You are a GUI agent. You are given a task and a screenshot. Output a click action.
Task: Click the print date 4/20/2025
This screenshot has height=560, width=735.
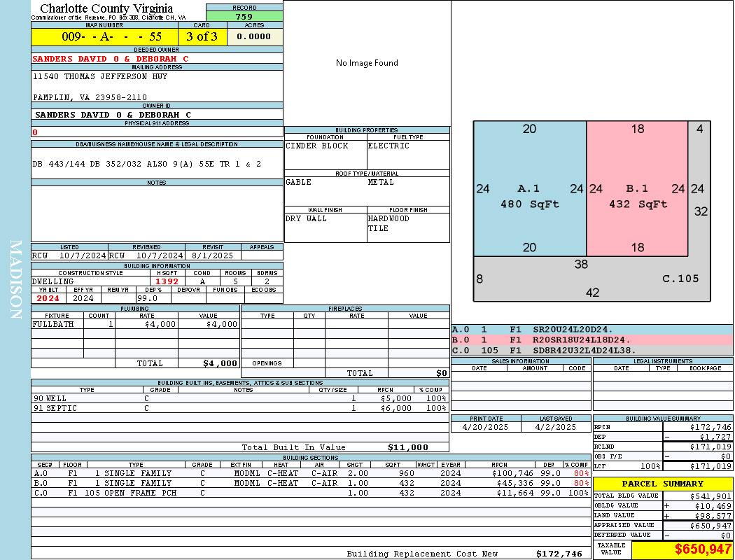tap(484, 427)
